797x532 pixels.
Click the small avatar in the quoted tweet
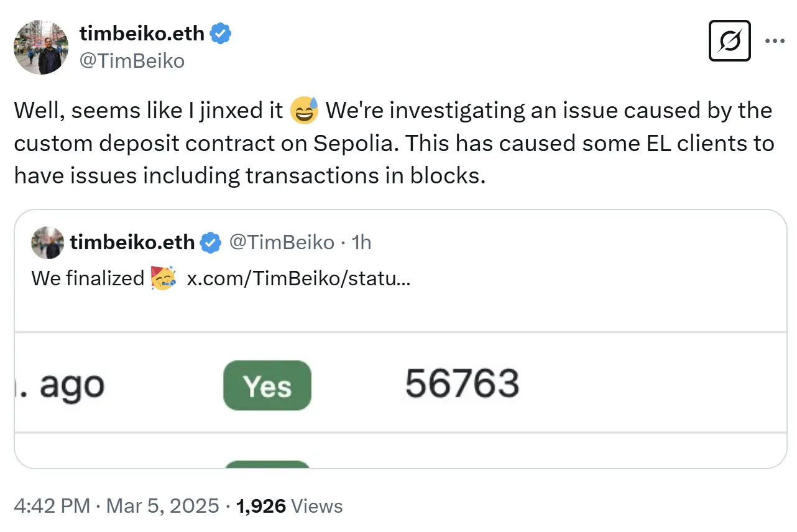coord(47,243)
